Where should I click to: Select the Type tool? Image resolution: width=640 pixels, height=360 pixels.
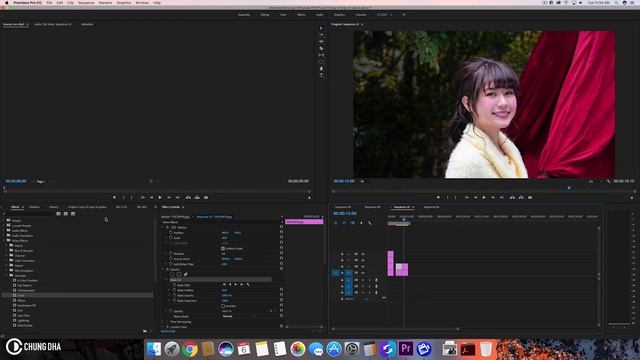321,75
